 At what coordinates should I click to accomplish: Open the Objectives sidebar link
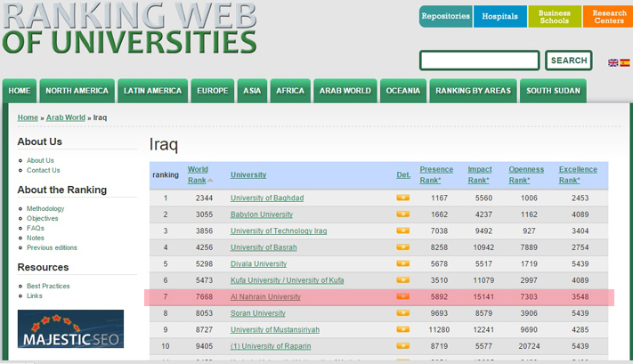point(43,218)
